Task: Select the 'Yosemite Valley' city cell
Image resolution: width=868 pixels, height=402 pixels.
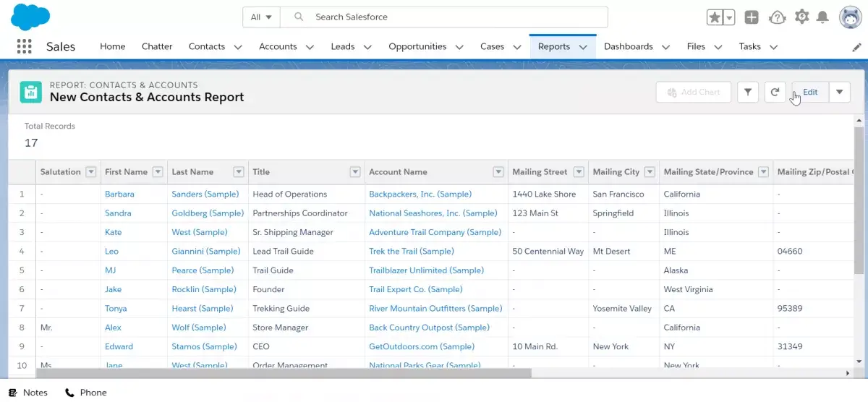Action: pyautogui.click(x=622, y=308)
